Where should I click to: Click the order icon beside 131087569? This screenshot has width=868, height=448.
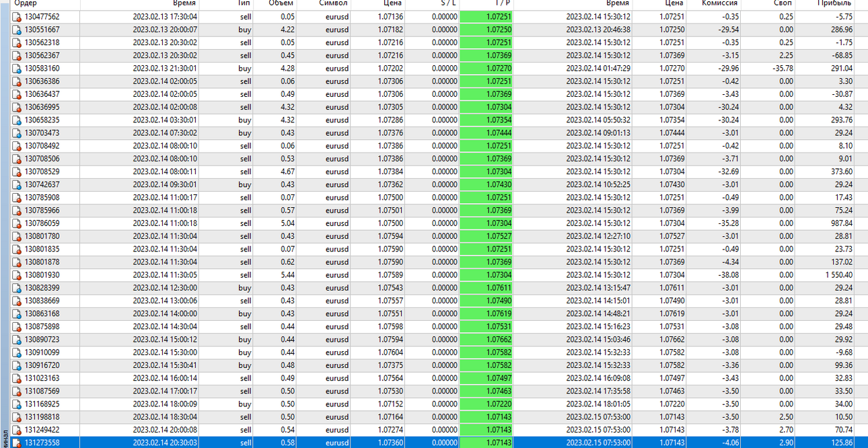click(x=17, y=391)
